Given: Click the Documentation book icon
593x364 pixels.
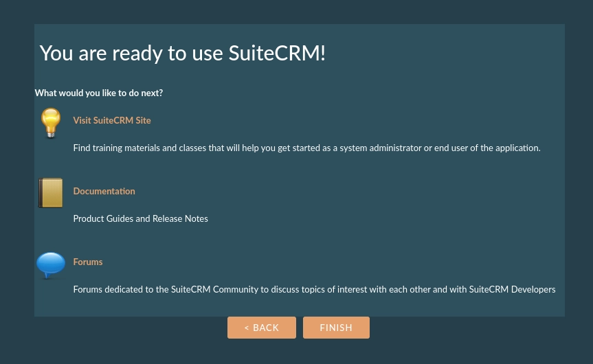Looking at the screenshot, I should tap(51, 193).
